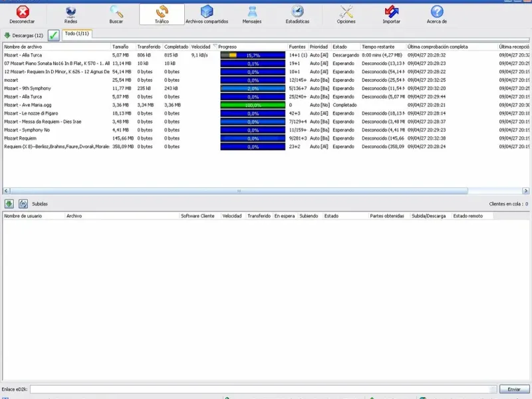Click the Importar toolbar icon
532x399 pixels.
click(x=392, y=15)
